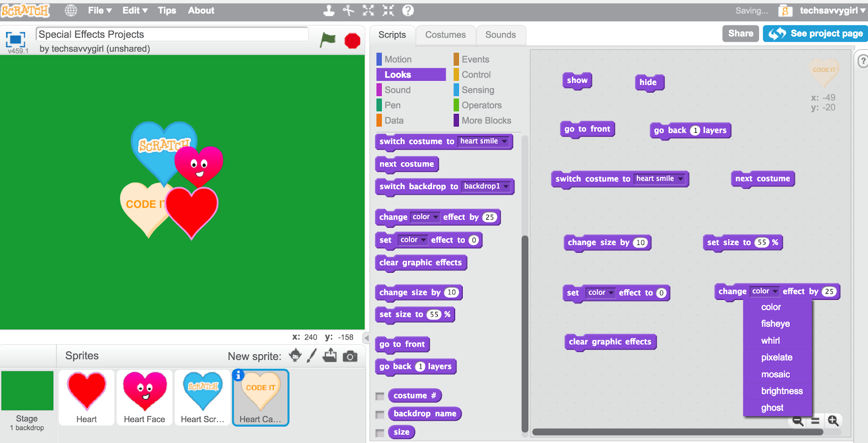This screenshot has height=443, width=868.
Task: Open info for the Heart Candy sprite
Action: coord(238,375)
